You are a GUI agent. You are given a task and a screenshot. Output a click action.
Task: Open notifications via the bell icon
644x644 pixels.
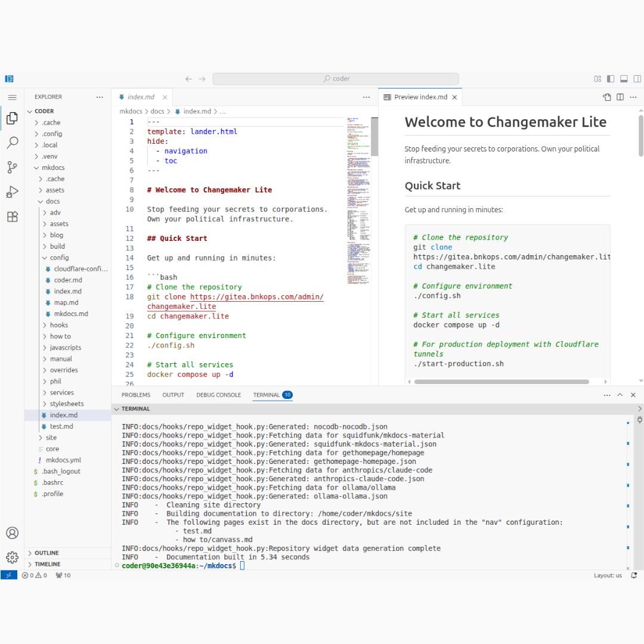point(634,575)
